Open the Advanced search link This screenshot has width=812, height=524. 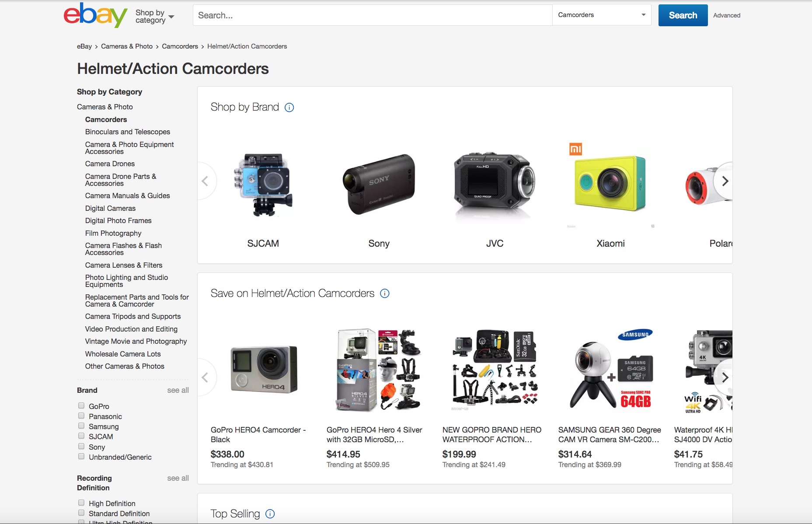coord(727,15)
